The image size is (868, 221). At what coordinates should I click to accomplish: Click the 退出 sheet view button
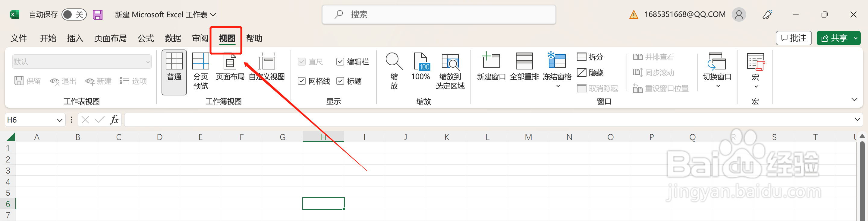(x=63, y=81)
